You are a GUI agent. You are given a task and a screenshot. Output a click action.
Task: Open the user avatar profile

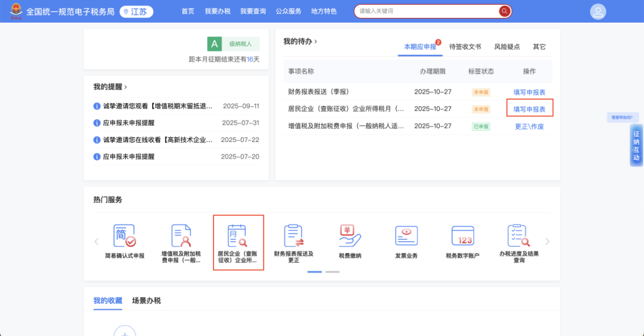tap(597, 11)
